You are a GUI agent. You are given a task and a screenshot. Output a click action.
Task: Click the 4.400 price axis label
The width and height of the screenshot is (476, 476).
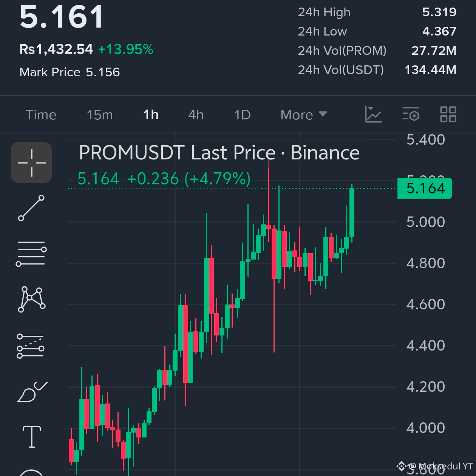pos(426,345)
